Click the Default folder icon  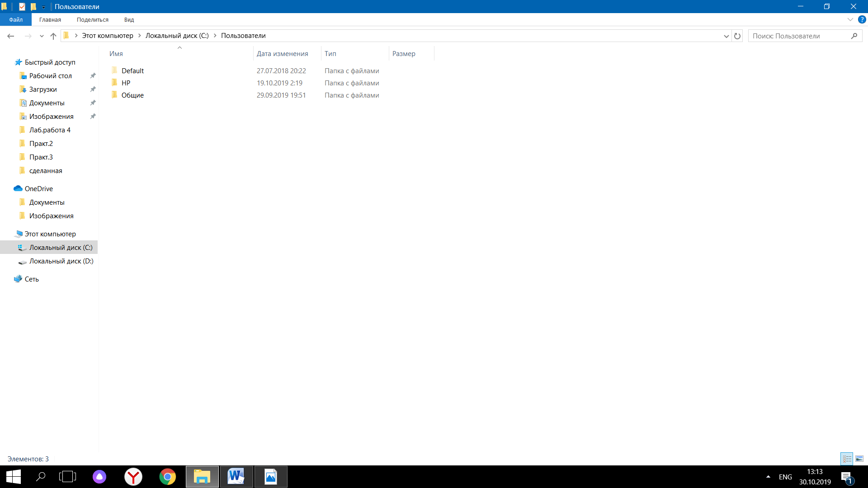tap(114, 70)
